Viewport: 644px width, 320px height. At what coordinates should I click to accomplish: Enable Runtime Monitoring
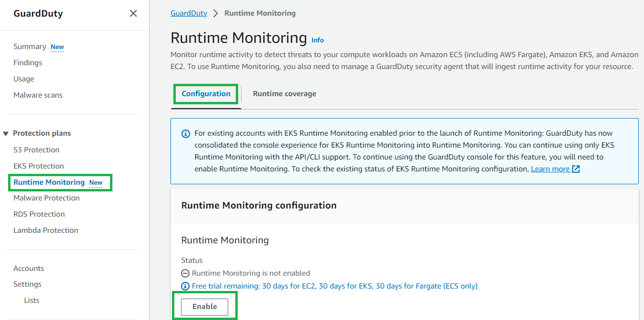204,307
